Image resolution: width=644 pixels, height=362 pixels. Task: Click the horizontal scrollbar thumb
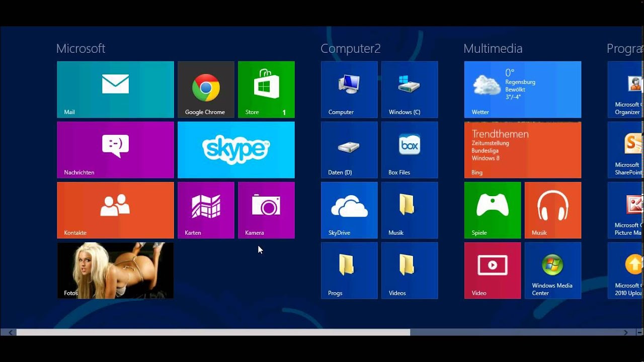click(213, 332)
